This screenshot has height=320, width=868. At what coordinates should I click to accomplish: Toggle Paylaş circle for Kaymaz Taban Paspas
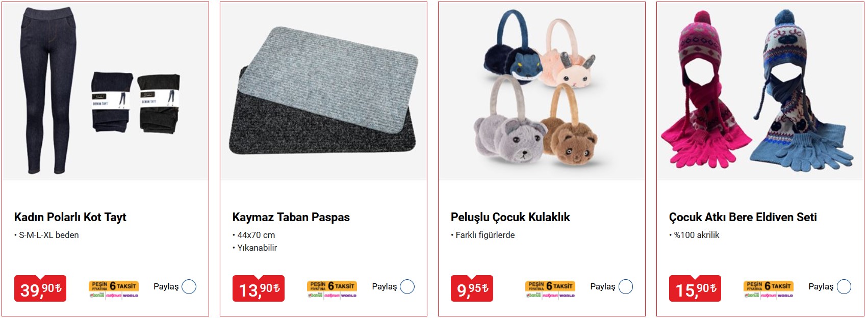(x=407, y=287)
